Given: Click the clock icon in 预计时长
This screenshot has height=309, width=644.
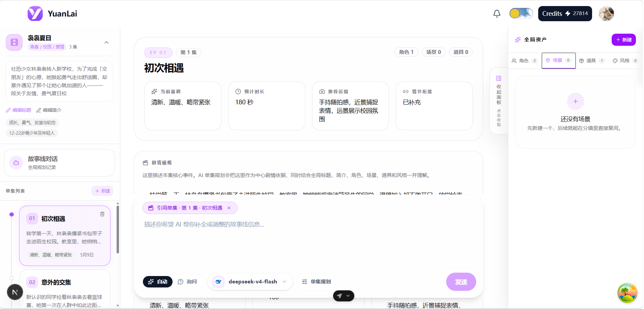Looking at the screenshot, I should pos(238,92).
